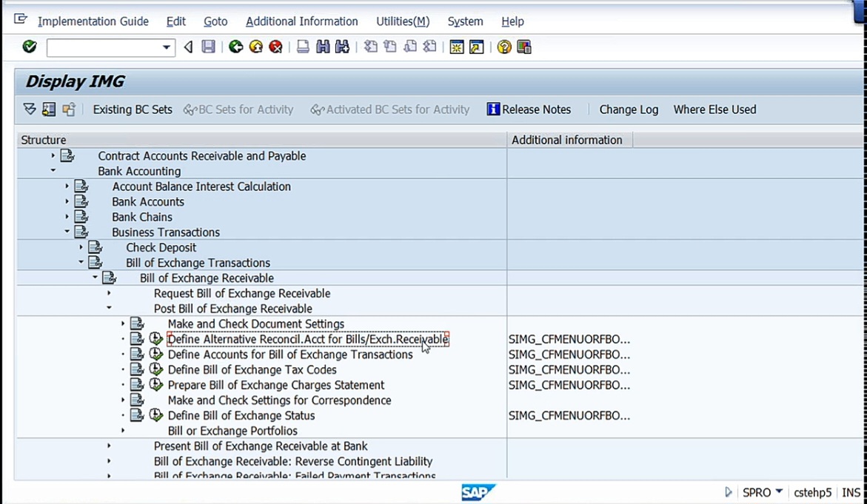Open the Find binoculars icon
The height and width of the screenshot is (504, 867).
(323, 47)
